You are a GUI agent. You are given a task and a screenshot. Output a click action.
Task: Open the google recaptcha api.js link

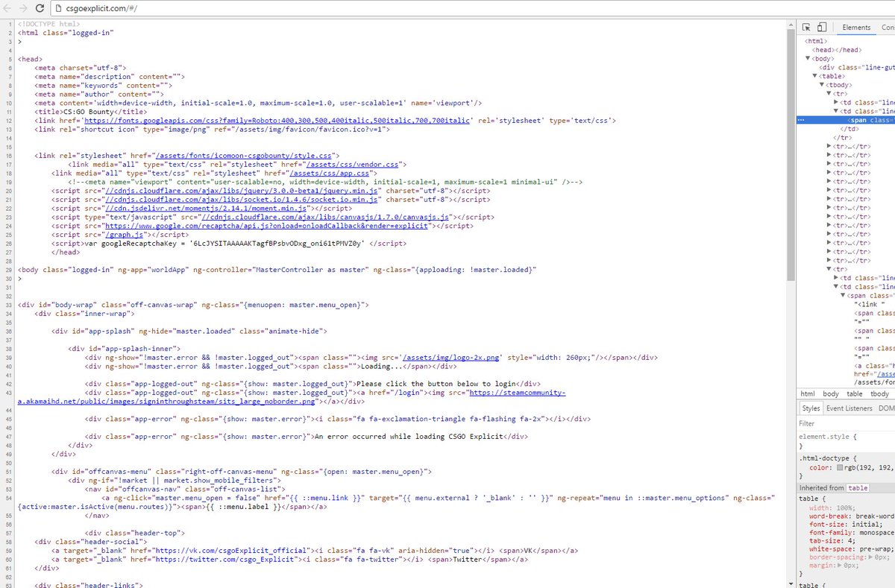267,226
